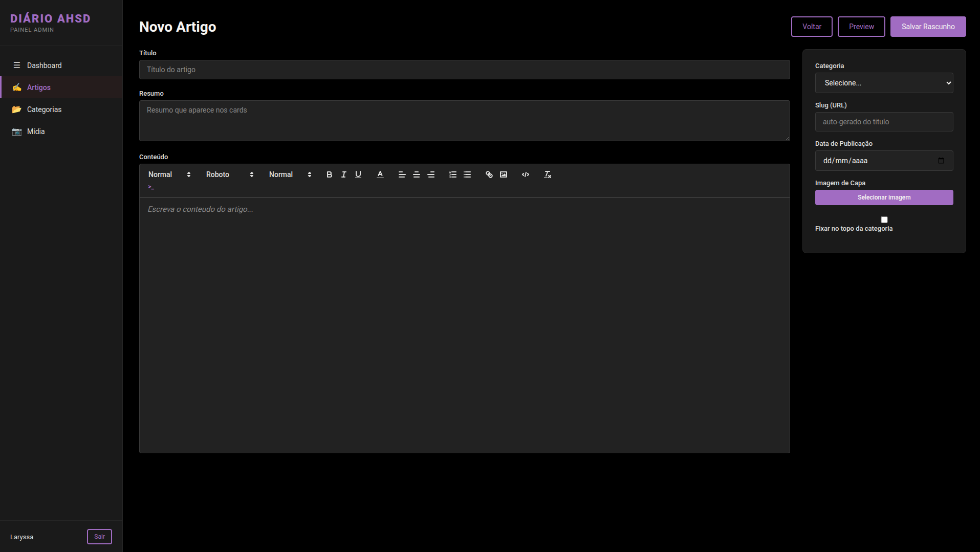Center-align the content text
Image resolution: width=980 pixels, height=552 pixels.
(x=417, y=174)
